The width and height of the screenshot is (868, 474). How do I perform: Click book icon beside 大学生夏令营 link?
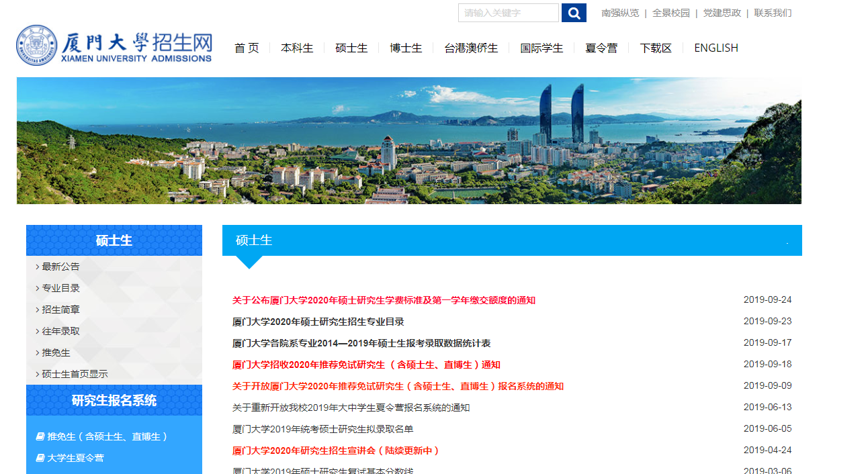[x=40, y=458]
